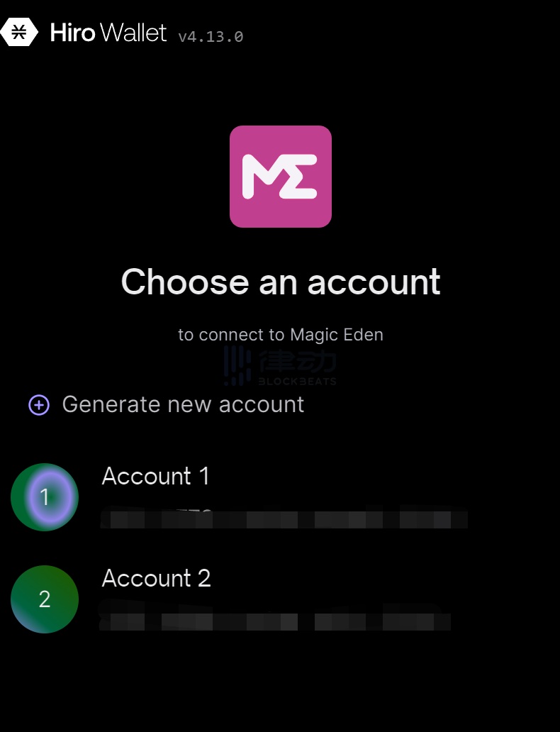This screenshot has width=560, height=732.
Task: Click the v4.13.0 version label
Action: tap(211, 36)
